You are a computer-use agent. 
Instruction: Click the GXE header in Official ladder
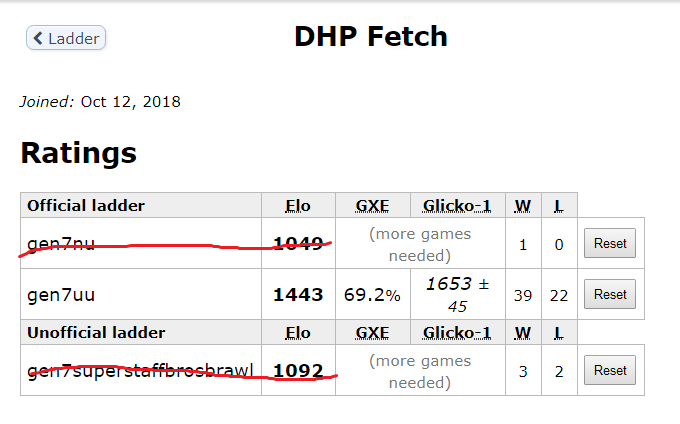click(x=373, y=205)
